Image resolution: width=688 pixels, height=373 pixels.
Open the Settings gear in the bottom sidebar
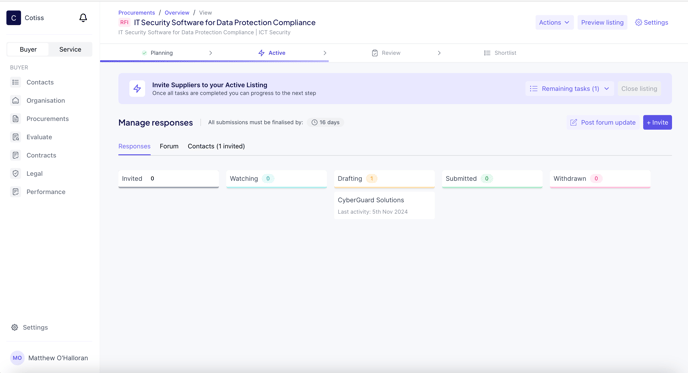(x=14, y=327)
